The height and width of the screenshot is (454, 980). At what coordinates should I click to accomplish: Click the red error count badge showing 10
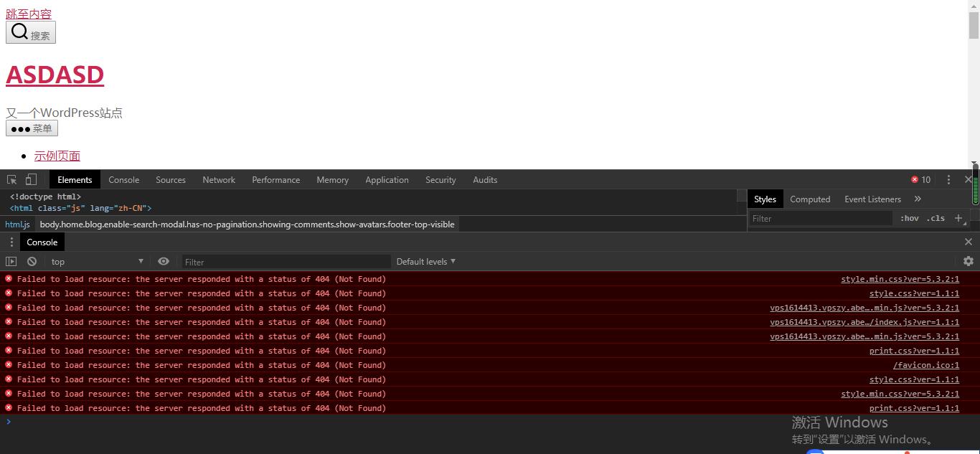click(x=920, y=180)
